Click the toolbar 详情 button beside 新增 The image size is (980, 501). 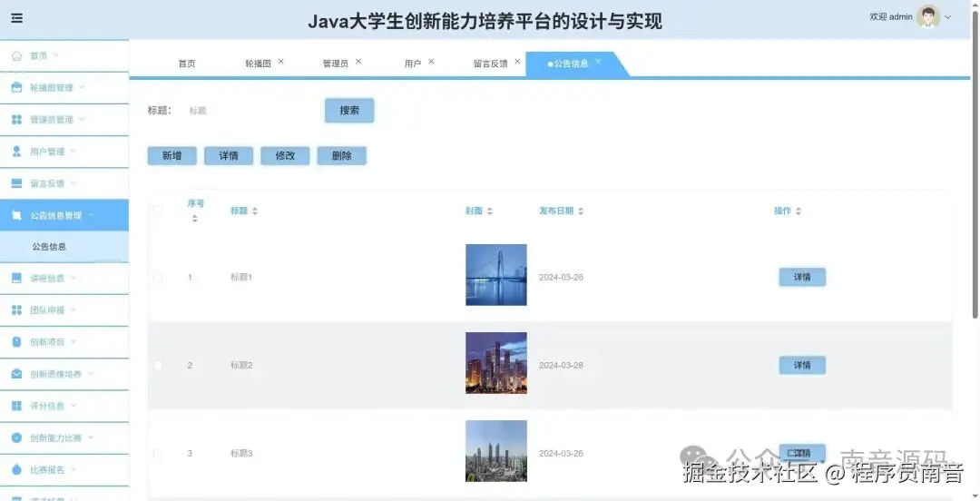coord(229,156)
